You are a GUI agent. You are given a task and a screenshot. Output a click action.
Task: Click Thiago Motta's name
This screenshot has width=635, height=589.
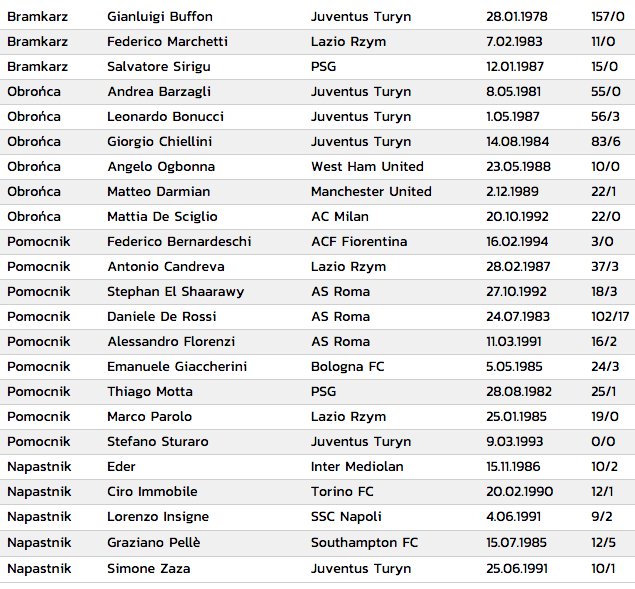coord(149,392)
